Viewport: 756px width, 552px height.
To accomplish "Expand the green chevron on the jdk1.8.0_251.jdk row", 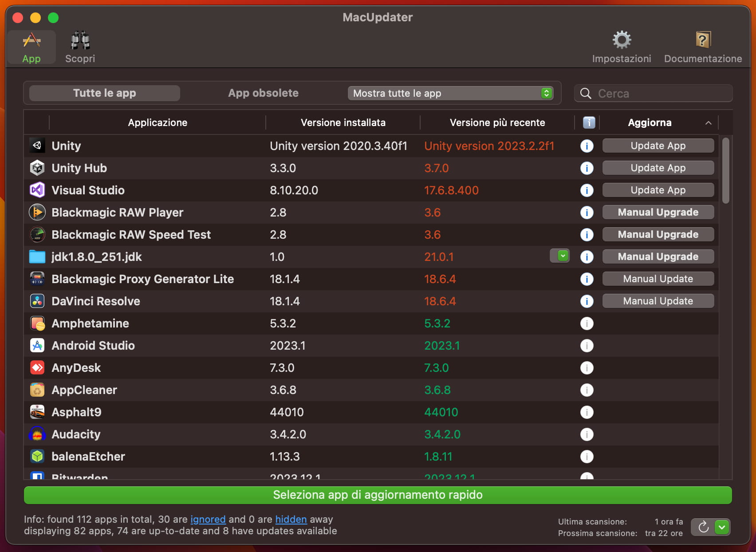I will 560,256.
